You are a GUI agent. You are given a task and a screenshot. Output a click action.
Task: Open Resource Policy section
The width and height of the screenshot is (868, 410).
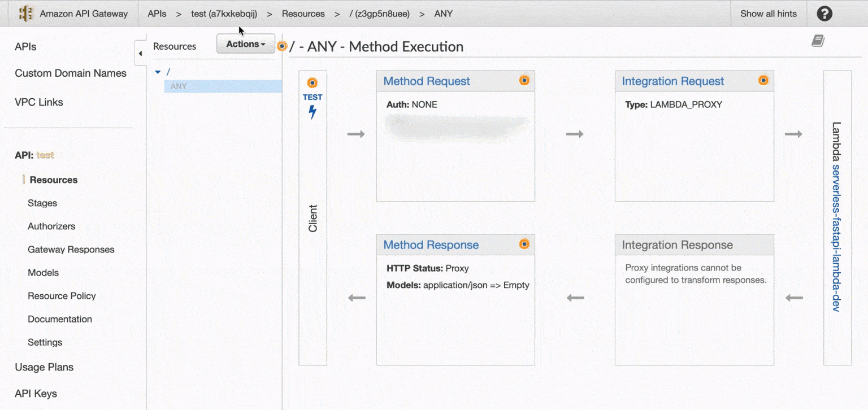(x=62, y=296)
